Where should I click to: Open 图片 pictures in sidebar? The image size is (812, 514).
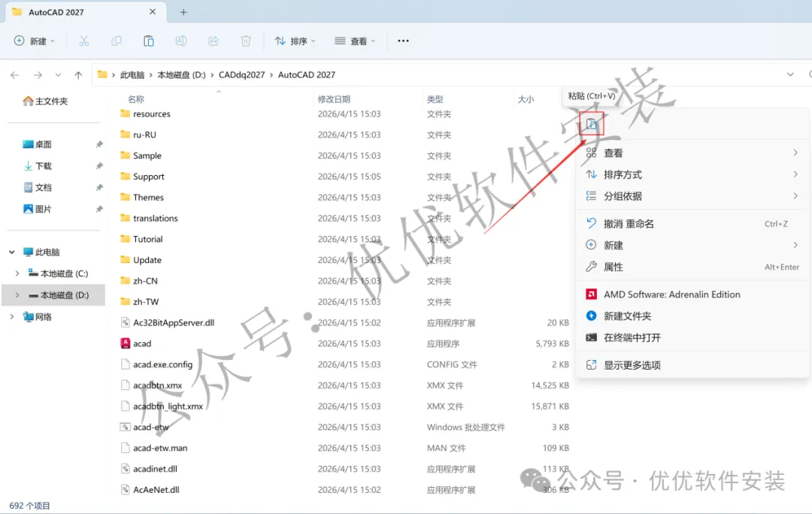coord(38,209)
